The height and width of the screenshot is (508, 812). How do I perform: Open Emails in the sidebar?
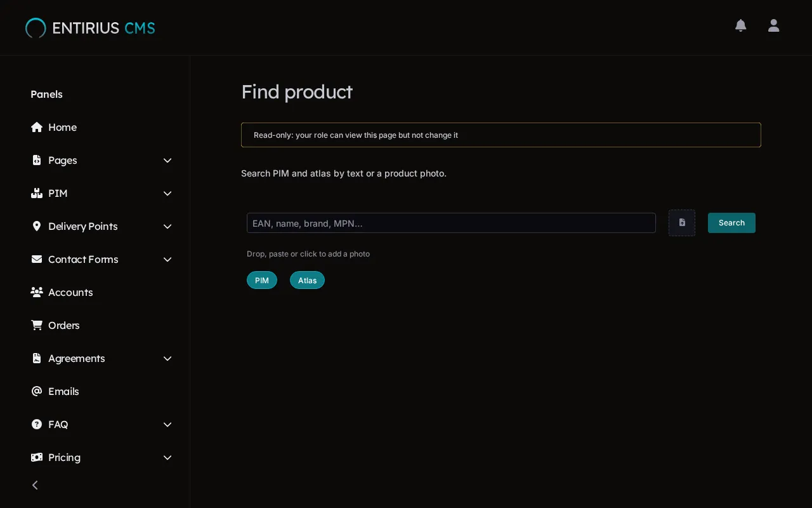click(x=63, y=391)
